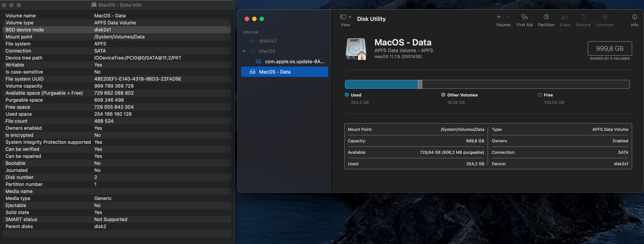Select the Volume capacity row
Image resolution: width=644 pixels, height=244 pixels.
(116, 86)
